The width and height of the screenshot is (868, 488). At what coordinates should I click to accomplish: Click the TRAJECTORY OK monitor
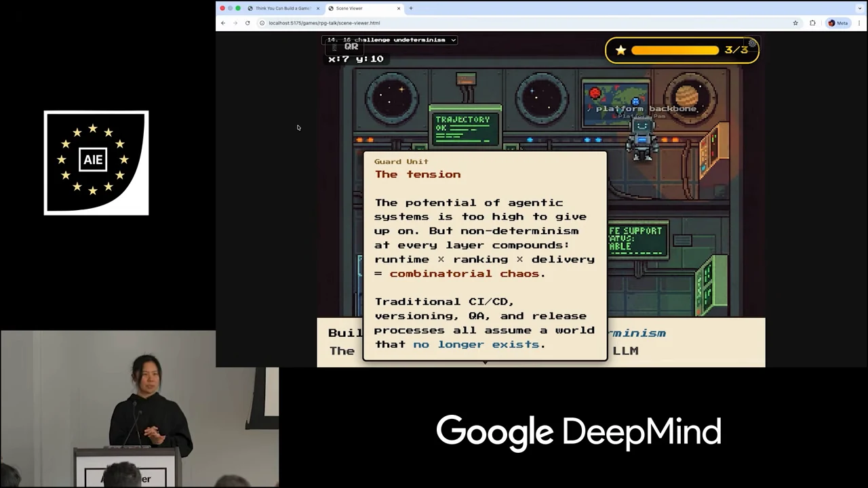tap(465, 127)
